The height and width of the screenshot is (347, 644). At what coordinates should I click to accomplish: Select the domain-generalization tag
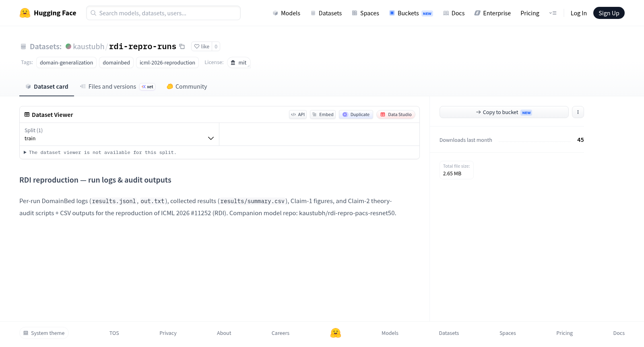(x=66, y=62)
